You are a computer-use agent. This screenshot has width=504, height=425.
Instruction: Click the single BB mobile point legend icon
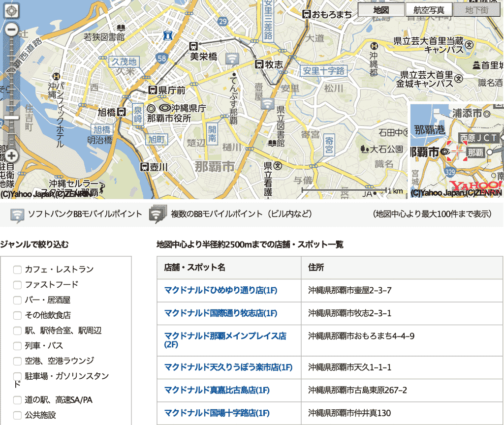(x=17, y=215)
